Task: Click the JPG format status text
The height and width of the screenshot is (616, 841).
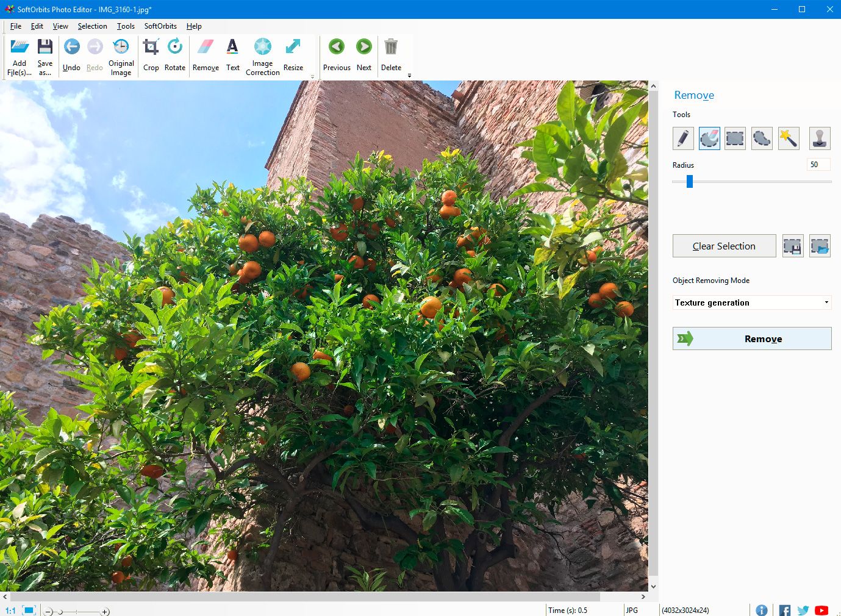Action: [x=632, y=611]
